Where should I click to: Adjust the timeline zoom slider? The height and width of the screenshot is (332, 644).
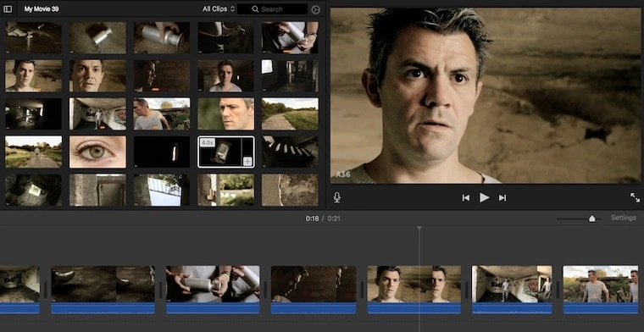[591, 219]
